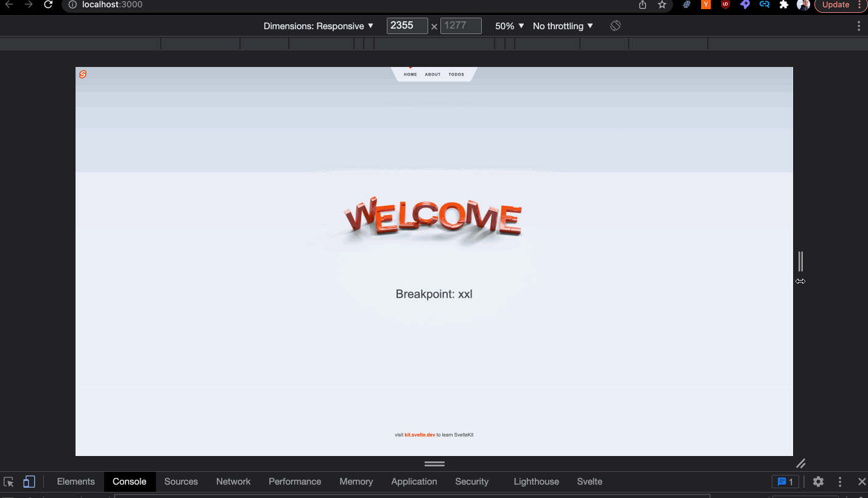
Task: Switch to the Application tab
Action: 414,482
